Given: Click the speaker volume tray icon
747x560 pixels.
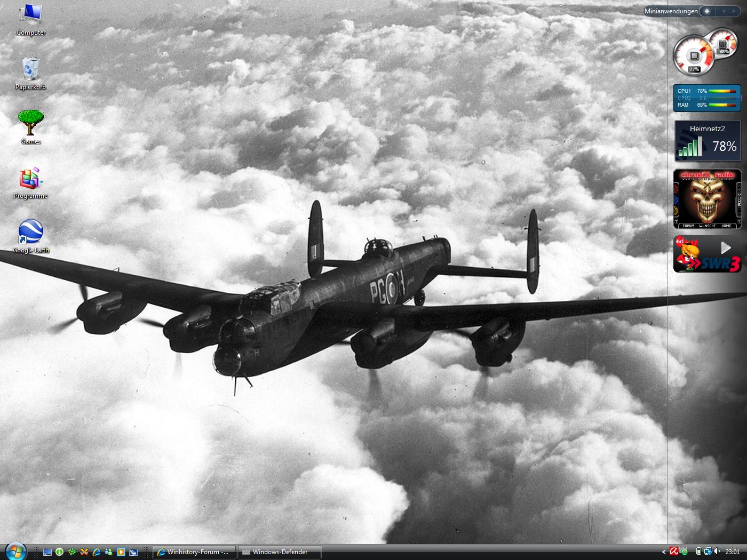Looking at the screenshot, I should click(x=717, y=551).
